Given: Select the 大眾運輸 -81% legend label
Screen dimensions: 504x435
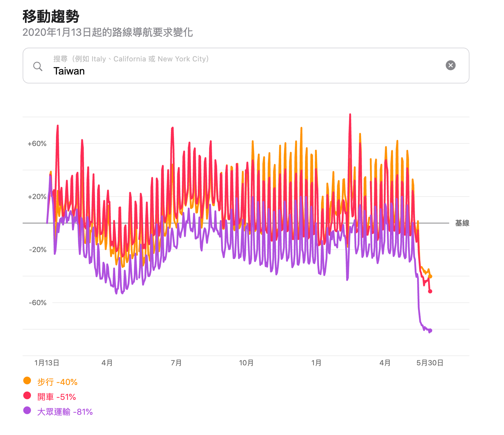Looking at the screenshot, I should pyautogui.click(x=65, y=412).
